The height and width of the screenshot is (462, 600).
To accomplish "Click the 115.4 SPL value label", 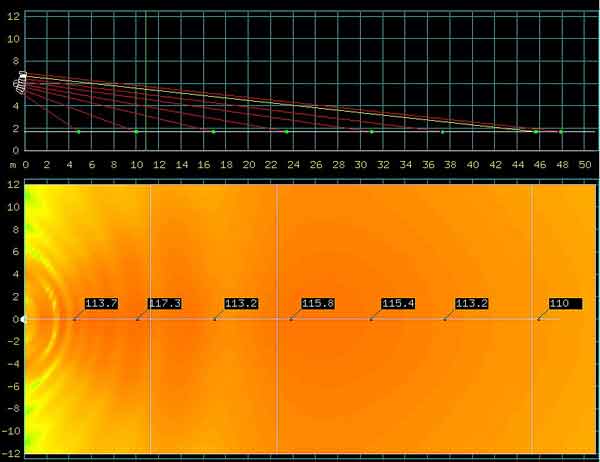I will click(398, 304).
